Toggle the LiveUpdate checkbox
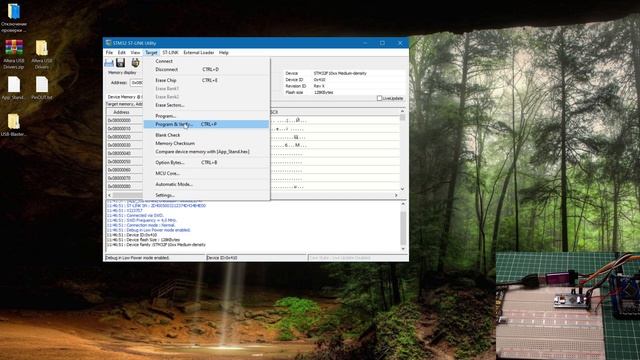The width and height of the screenshot is (640, 360). (x=379, y=98)
